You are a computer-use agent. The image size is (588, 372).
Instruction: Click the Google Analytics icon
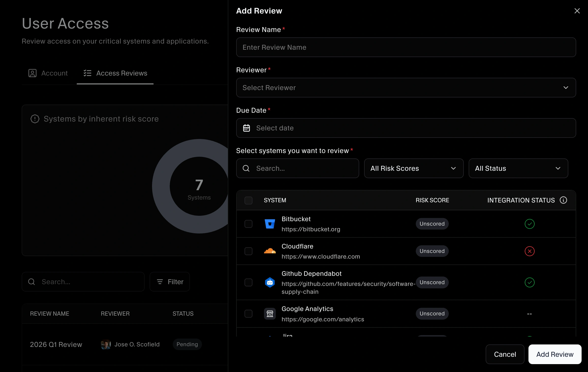[x=270, y=314]
